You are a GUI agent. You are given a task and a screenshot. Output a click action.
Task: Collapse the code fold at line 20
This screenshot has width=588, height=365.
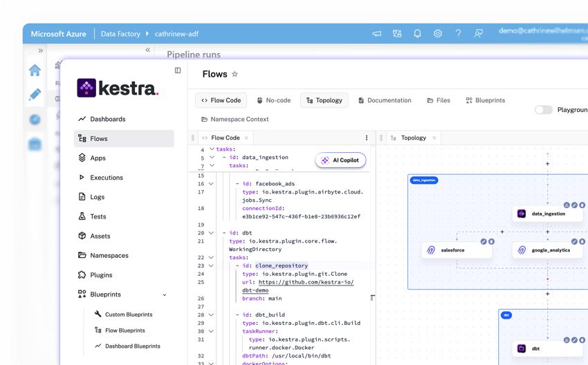(x=212, y=233)
